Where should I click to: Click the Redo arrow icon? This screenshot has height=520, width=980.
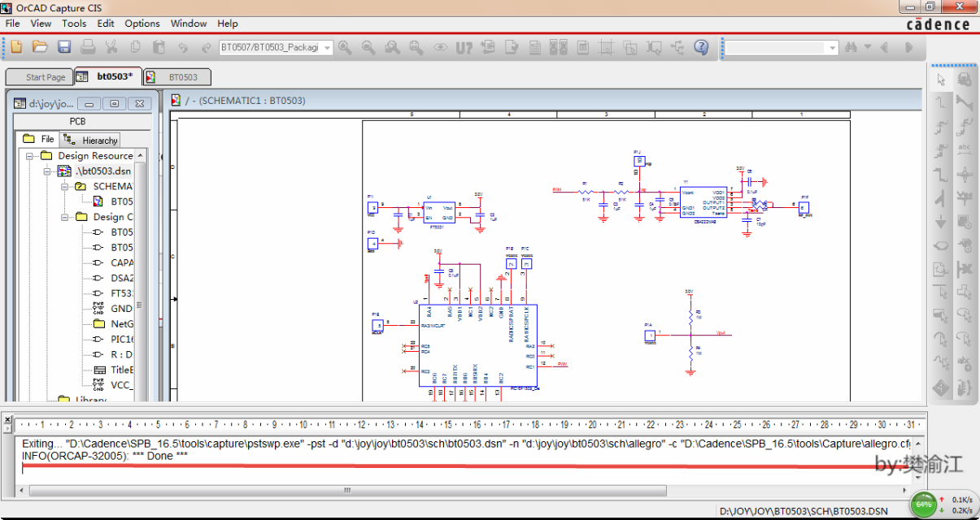point(207,47)
